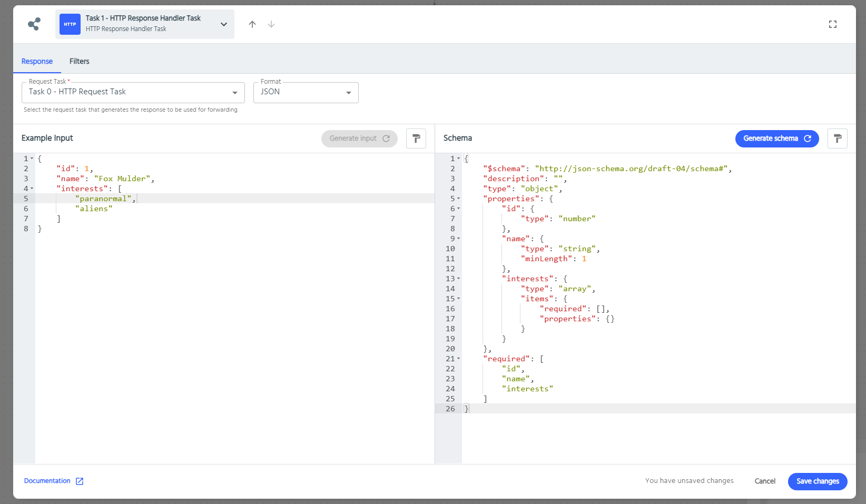Switch to the Response tab
The width and height of the screenshot is (866, 504).
click(x=37, y=61)
